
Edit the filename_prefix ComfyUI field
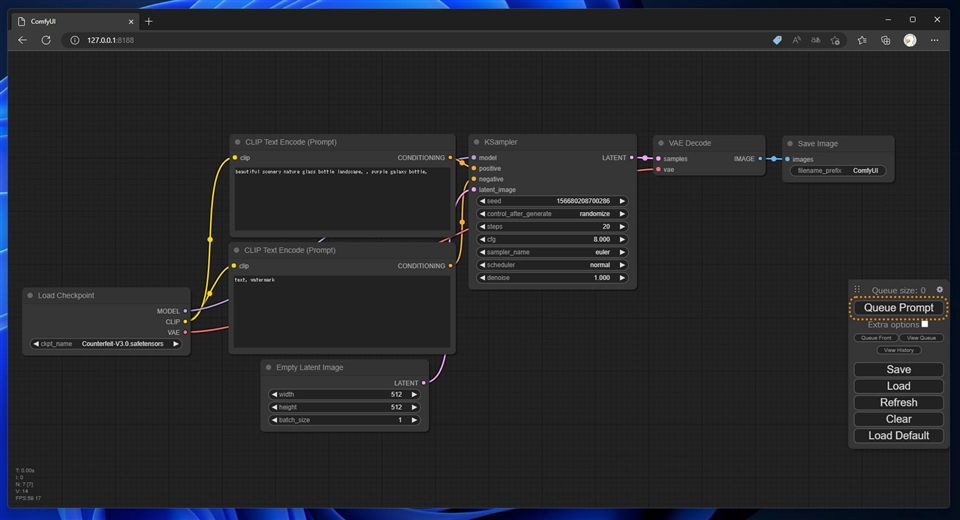[x=838, y=171]
